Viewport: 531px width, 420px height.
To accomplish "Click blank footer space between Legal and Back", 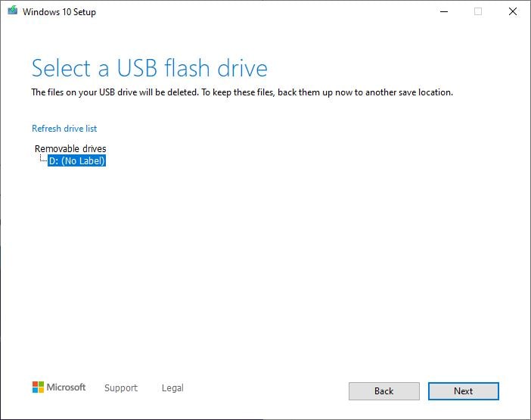I will [x=265, y=388].
